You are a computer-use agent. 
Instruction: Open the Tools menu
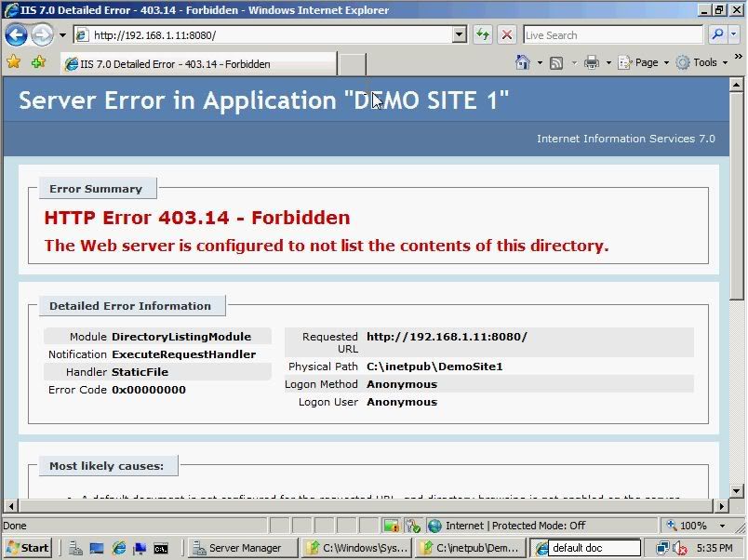[x=702, y=62]
